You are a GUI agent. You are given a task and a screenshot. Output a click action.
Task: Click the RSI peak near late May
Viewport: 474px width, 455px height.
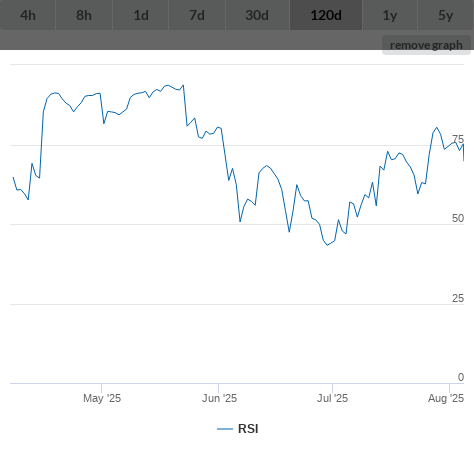coord(183,85)
